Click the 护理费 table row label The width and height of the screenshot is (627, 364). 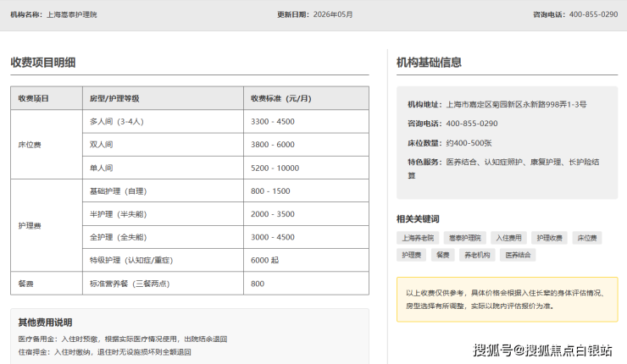pos(47,226)
